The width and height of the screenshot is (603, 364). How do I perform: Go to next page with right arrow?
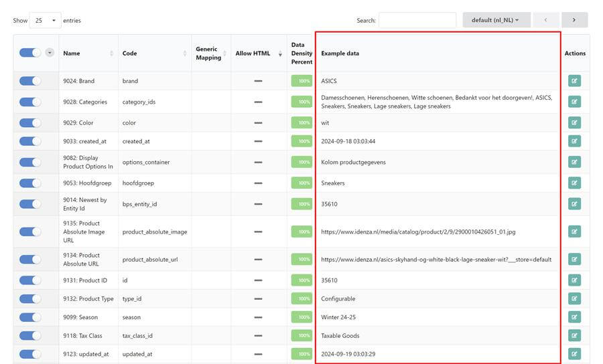(x=574, y=20)
